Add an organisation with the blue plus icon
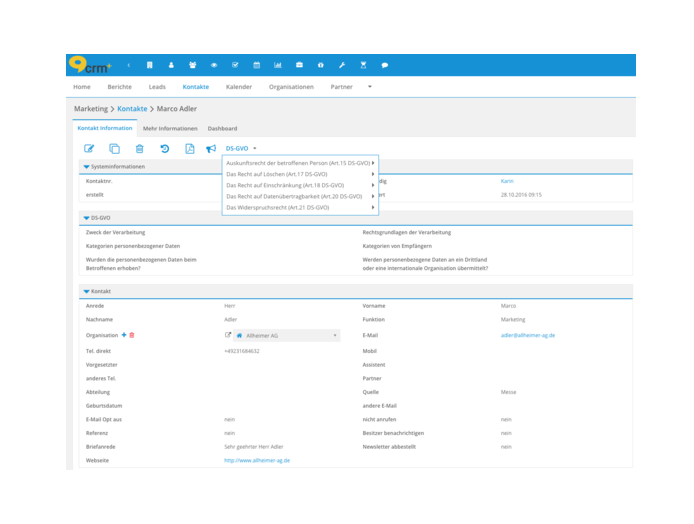The width and height of the screenshot is (694, 524). pos(124,335)
